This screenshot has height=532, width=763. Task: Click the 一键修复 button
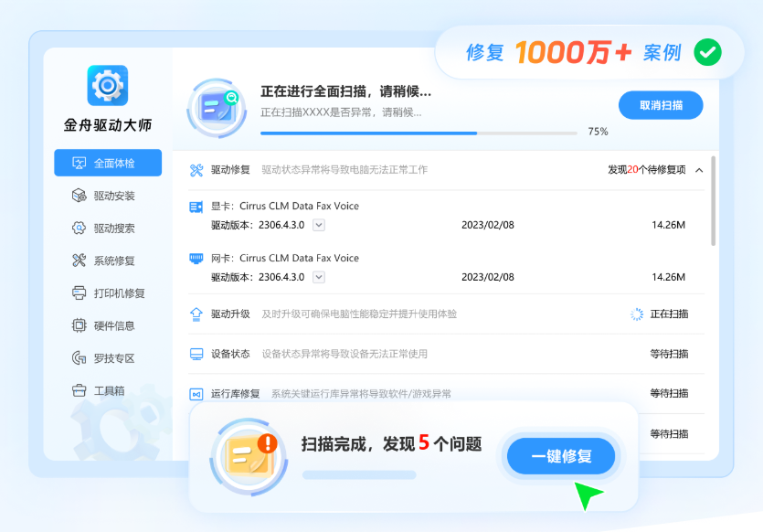561,456
